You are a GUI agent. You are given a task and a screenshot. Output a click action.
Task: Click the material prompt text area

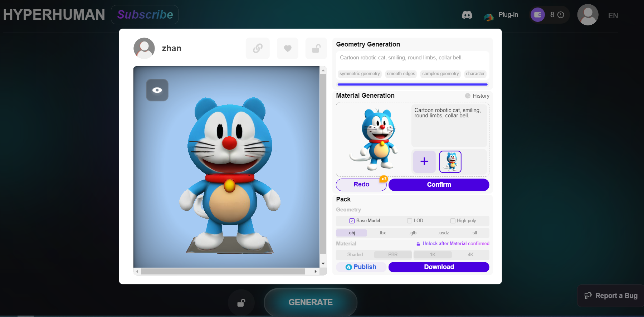click(450, 126)
